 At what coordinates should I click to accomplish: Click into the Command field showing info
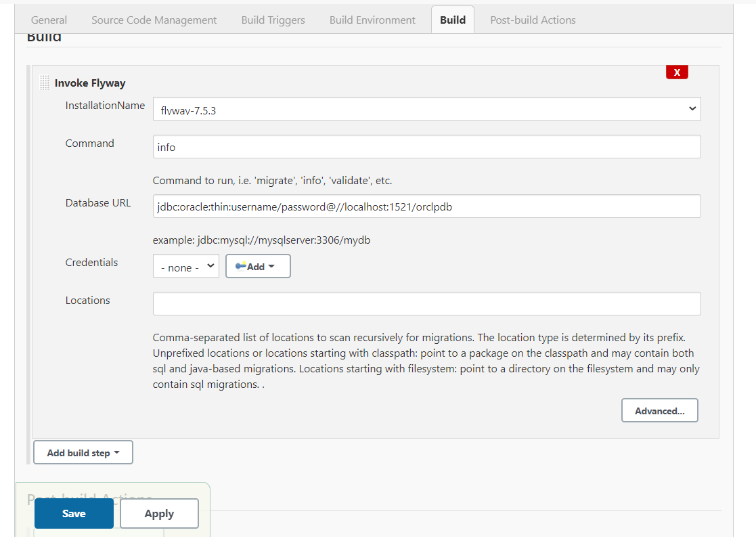coord(426,146)
